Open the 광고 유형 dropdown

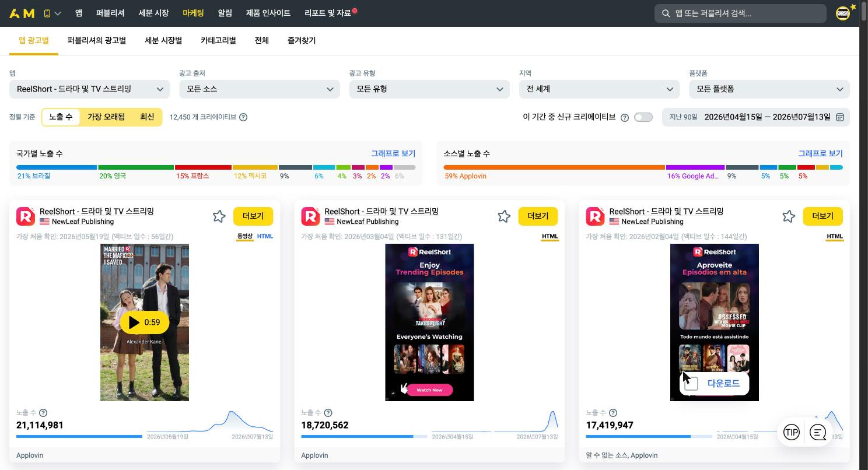point(429,89)
